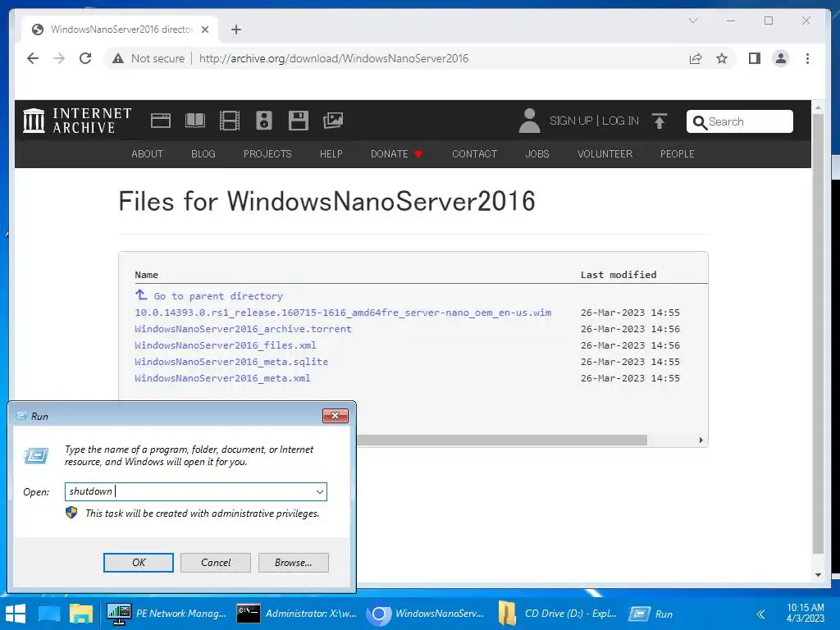Open the Windows Start menu
Screen dimensions: 840x630
click(x=15, y=614)
